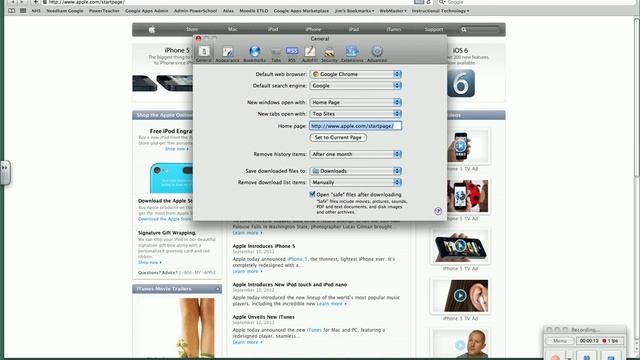Open the AutoFill preferences pane
Image resolution: width=640 pixels, height=360 pixels.
(309, 53)
